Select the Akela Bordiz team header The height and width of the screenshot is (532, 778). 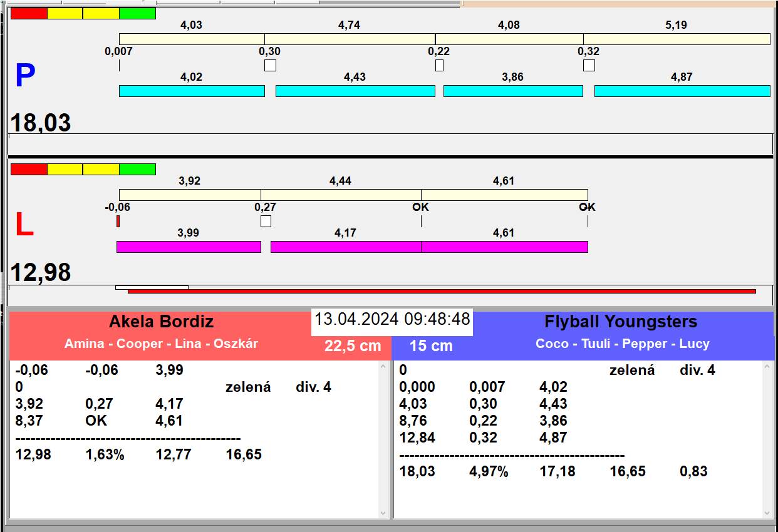[x=162, y=322]
